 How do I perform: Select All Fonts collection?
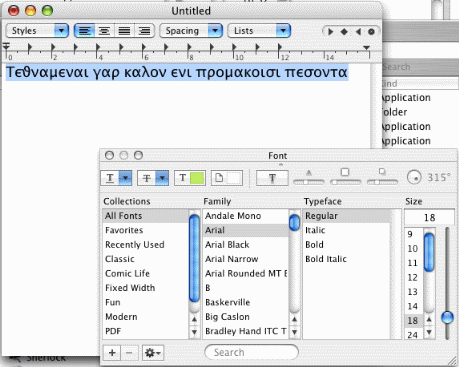coord(146,216)
